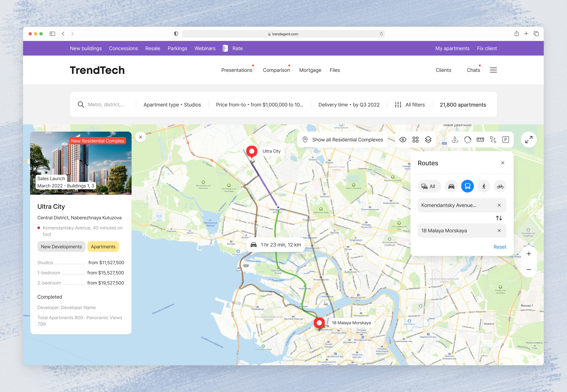Select the radius circle tool icon
The image size is (567, 392).
(468, 140)
